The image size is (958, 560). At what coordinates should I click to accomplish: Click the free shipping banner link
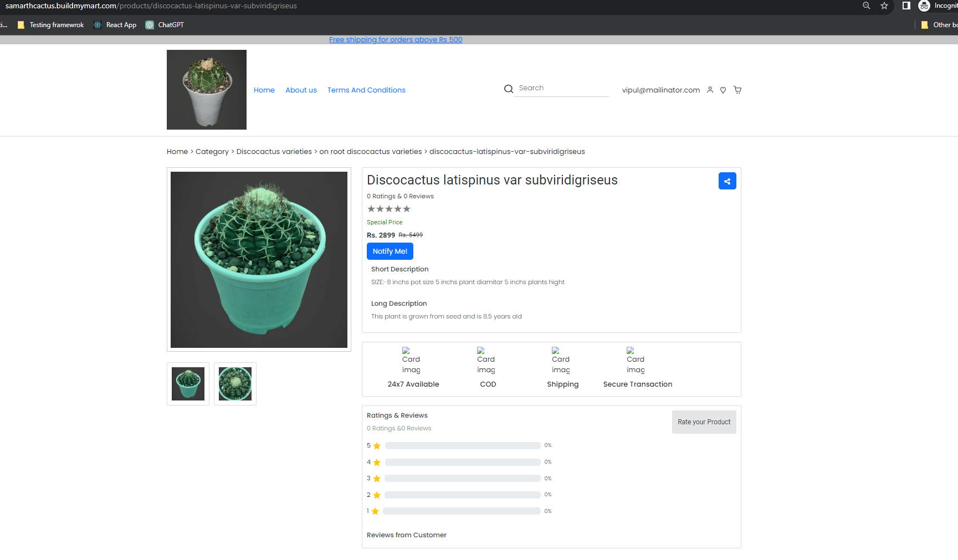tap(396, 40)
